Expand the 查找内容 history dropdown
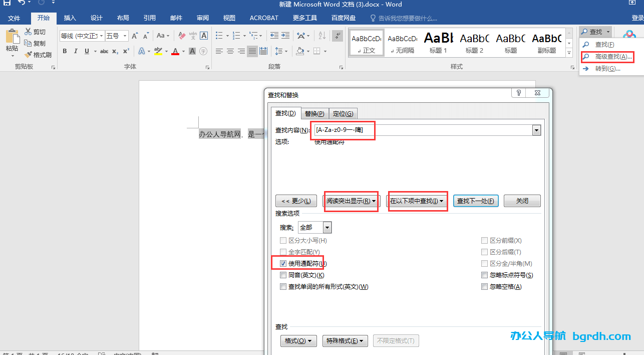 536,130
